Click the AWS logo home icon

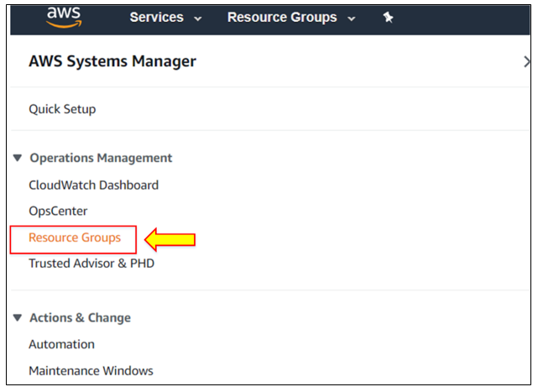click(x=64, y=17)
